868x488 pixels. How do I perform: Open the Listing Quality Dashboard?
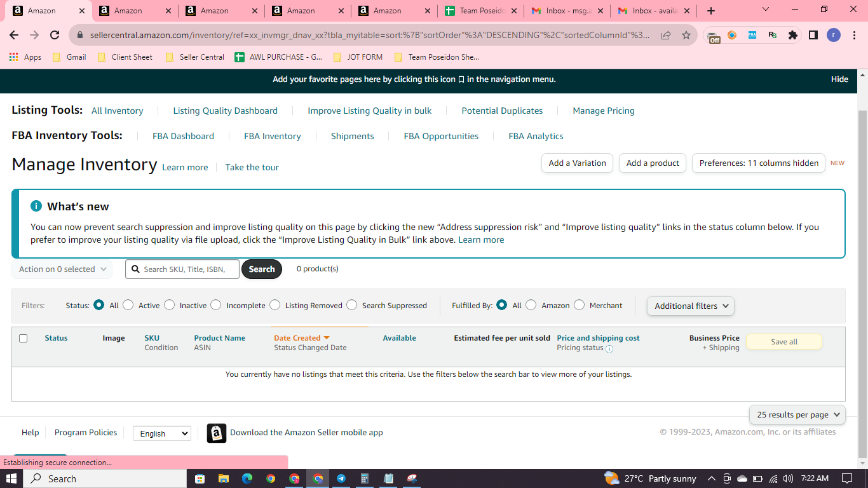[x=226, y=111]
